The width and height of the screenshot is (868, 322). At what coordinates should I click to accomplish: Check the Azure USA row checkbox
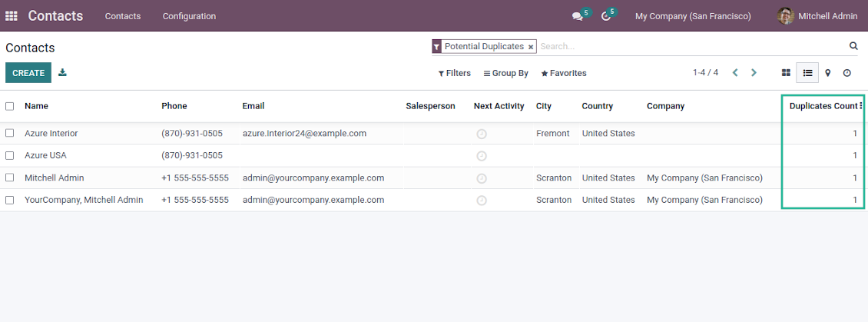pyautogui.click(x=10, y=155)
